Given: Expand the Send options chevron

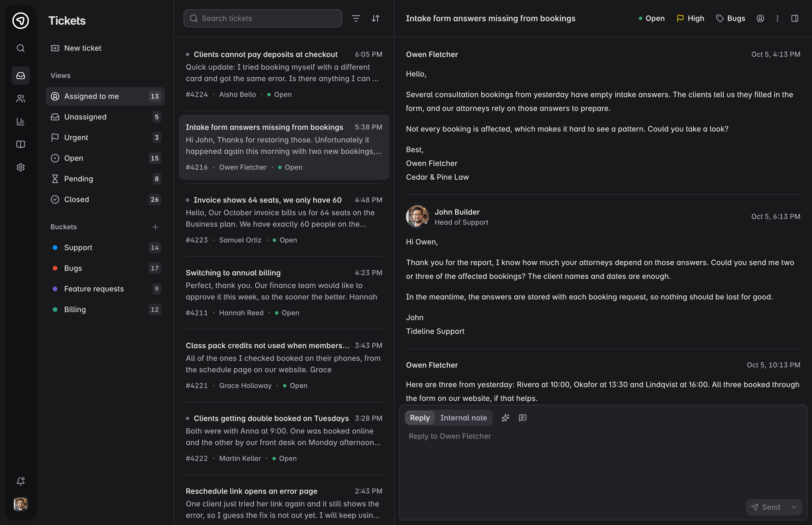Looking at the screenshot, I should (794, 507).
